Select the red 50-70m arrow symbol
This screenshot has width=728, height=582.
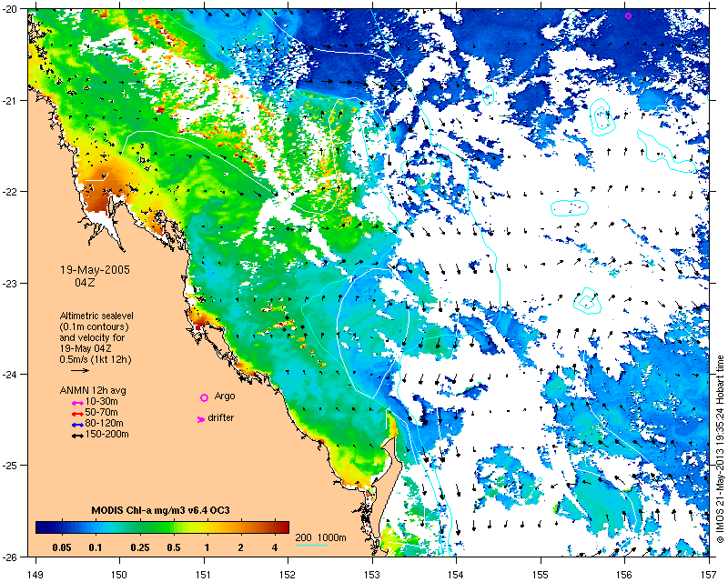click(77, 414)
